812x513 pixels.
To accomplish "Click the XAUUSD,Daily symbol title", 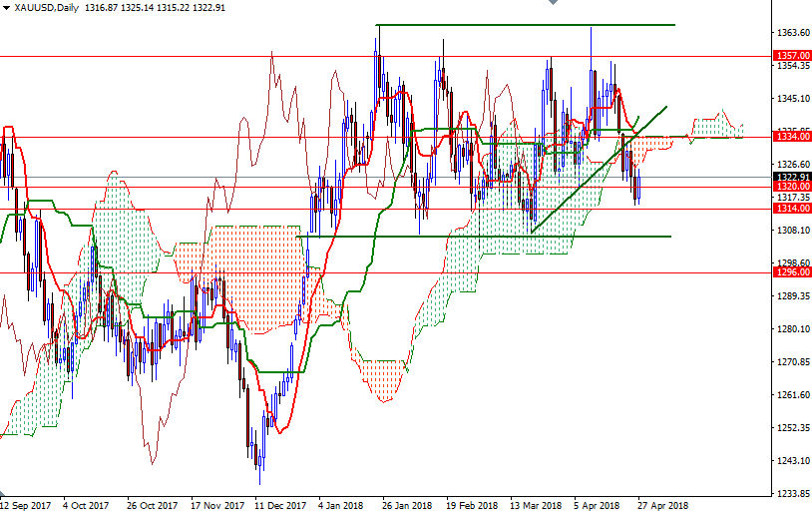I will coord(47,8).
